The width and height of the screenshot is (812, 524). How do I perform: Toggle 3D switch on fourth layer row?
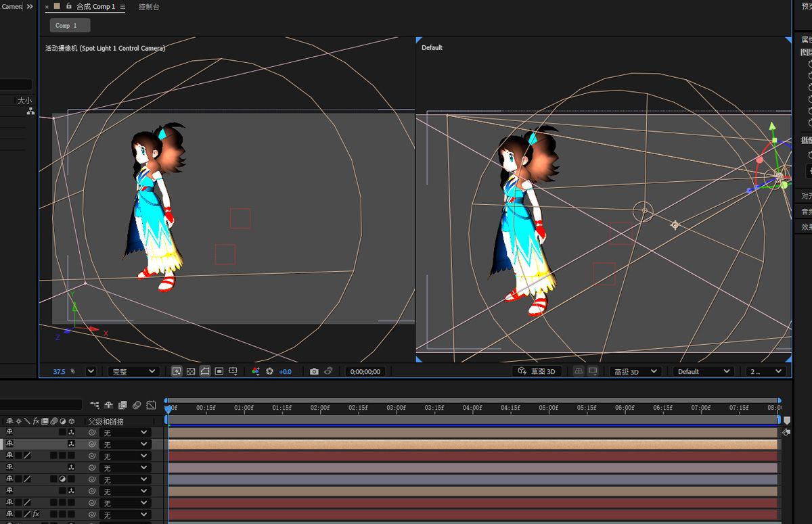tap(71, 468)
